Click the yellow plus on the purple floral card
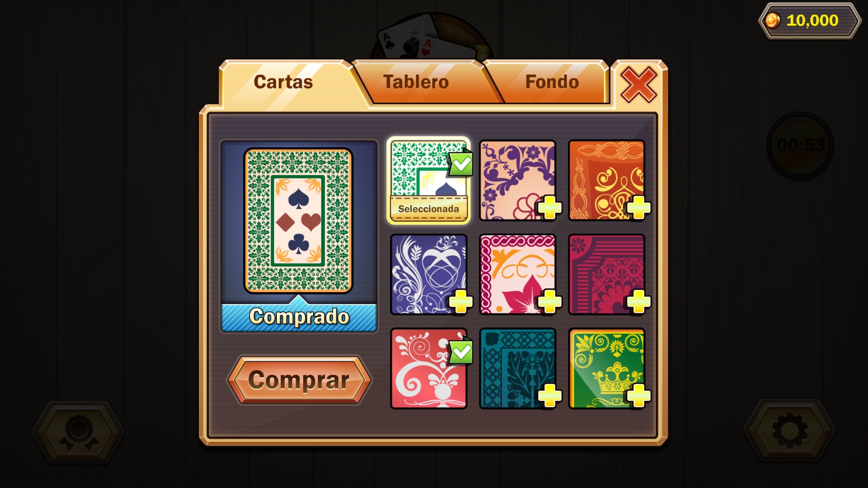 [549, 207]
